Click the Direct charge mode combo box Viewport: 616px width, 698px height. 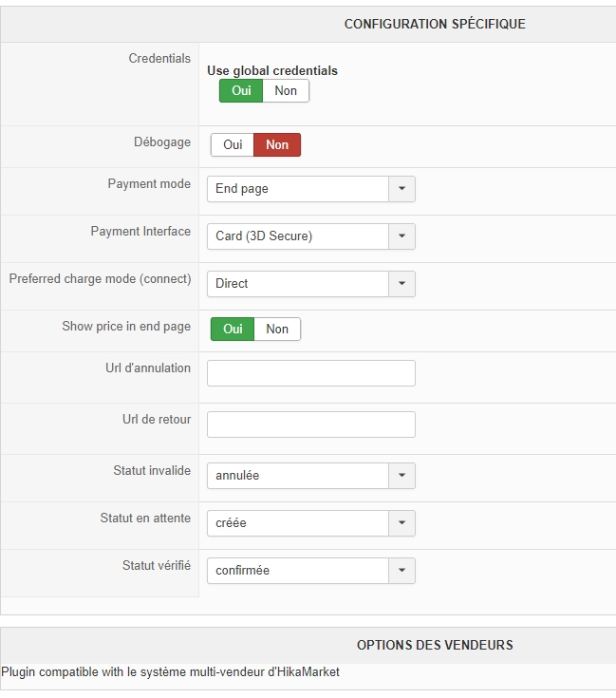pos(298,283)
